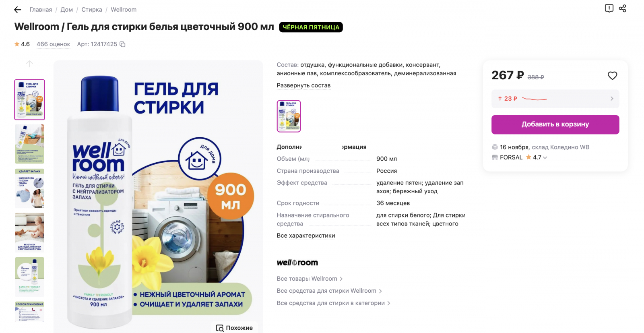Click the thumbnails scroll-up arrow

(x=29, y=64)
